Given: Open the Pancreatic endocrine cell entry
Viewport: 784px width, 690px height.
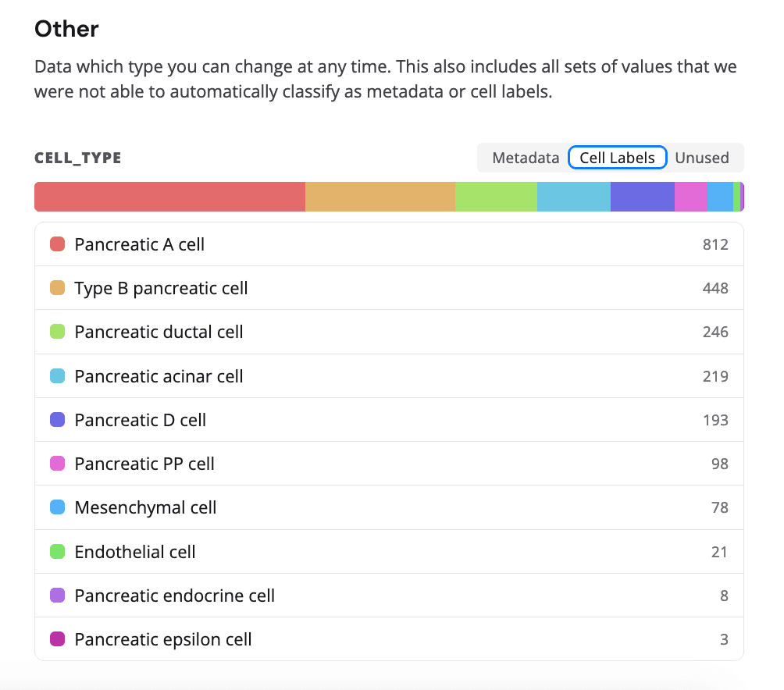Looking at the screenshot, I should pos(312,595).
